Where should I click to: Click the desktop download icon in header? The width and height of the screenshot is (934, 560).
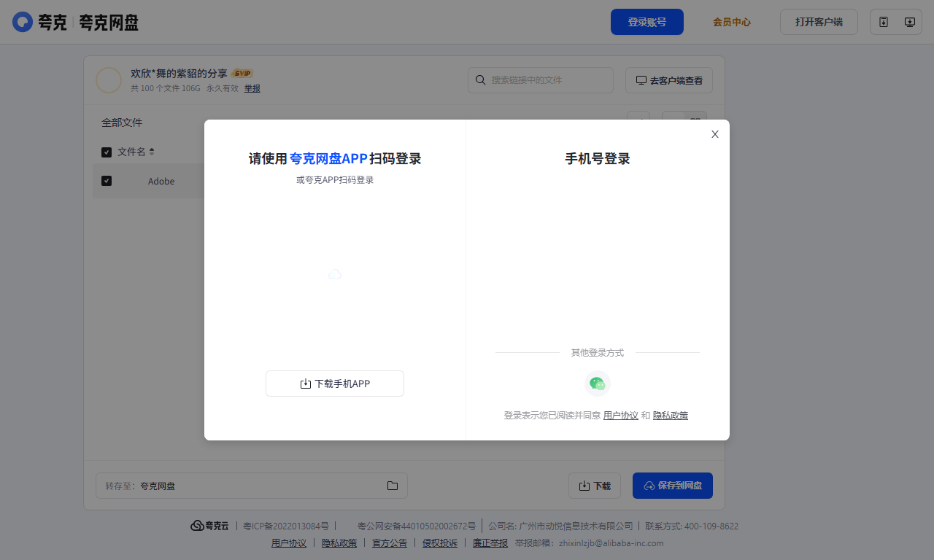coord(910,22)
